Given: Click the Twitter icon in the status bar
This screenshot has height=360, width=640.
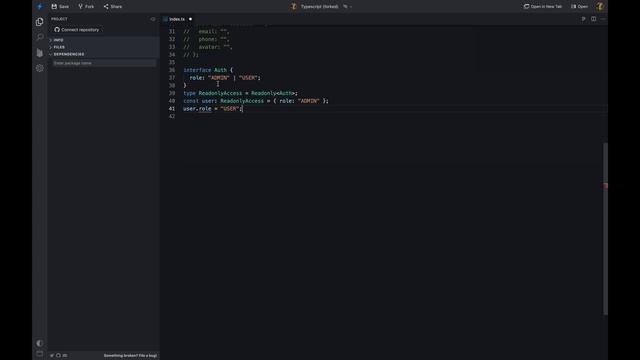Looking at the screenshot, I should [x=52, y=356].
